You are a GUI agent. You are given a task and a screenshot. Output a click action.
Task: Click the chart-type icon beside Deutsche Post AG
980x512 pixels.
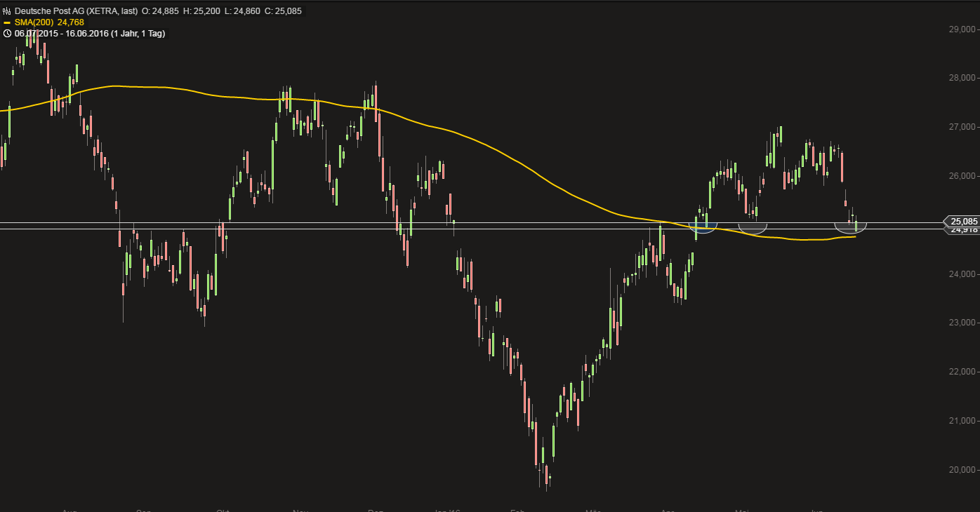pyautogui.click(x=7, y=11)
